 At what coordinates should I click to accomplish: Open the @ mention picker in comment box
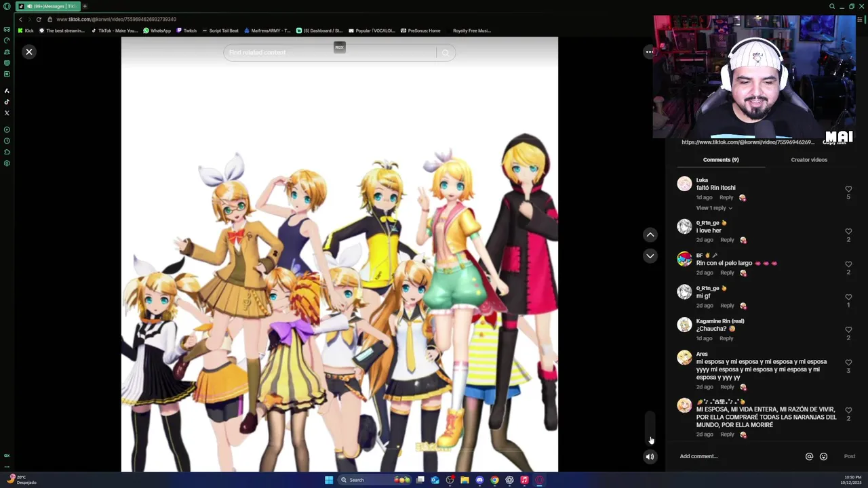(x=809, y=457)
